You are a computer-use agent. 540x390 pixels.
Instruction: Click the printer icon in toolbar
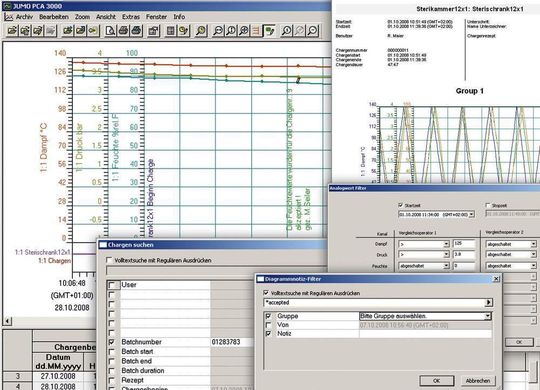[123, 31]
